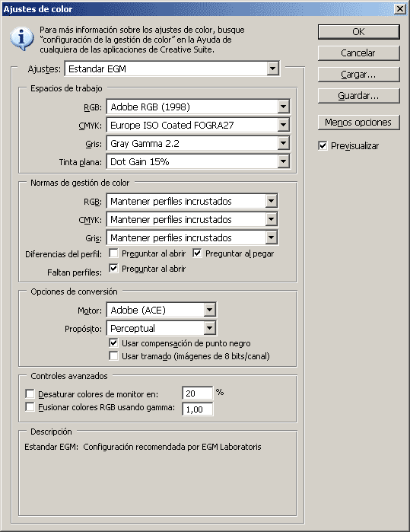This screenshot has width=410, height=532.
Task: Open the Gris working space dropdown, Gray Gamma 2.2
Action: [198, 144]
